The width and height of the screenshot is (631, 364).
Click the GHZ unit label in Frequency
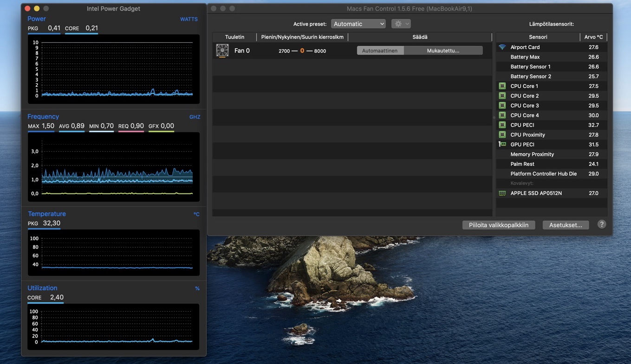point(195,117)
